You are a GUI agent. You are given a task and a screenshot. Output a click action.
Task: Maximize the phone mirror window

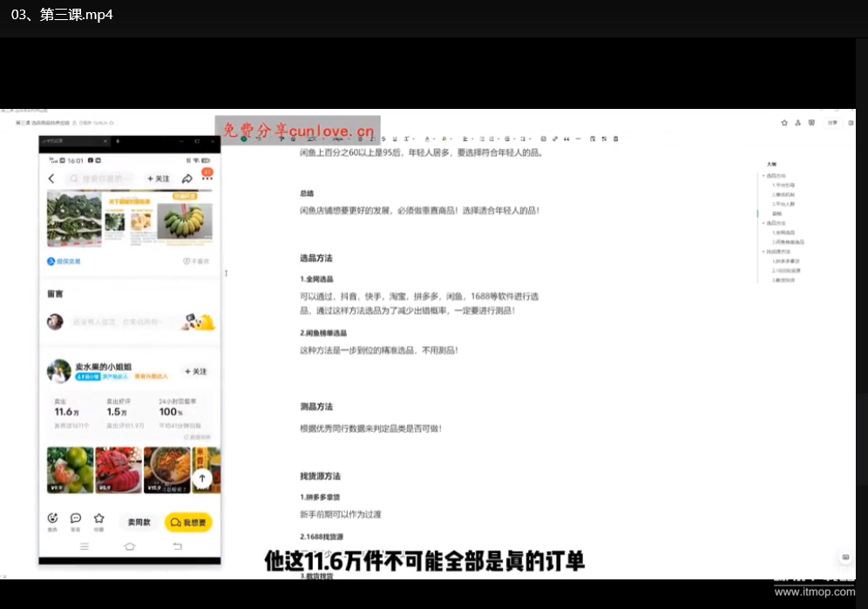197,141
